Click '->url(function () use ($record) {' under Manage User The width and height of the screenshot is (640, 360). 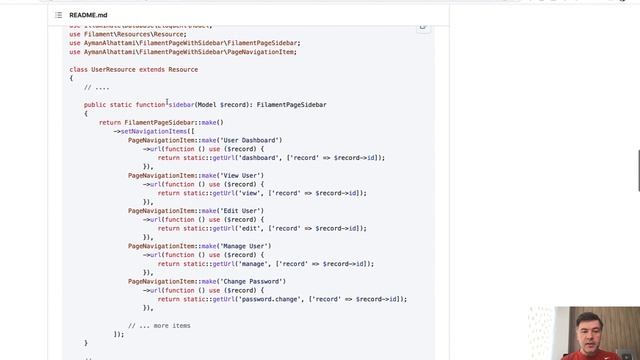[203, 255]
